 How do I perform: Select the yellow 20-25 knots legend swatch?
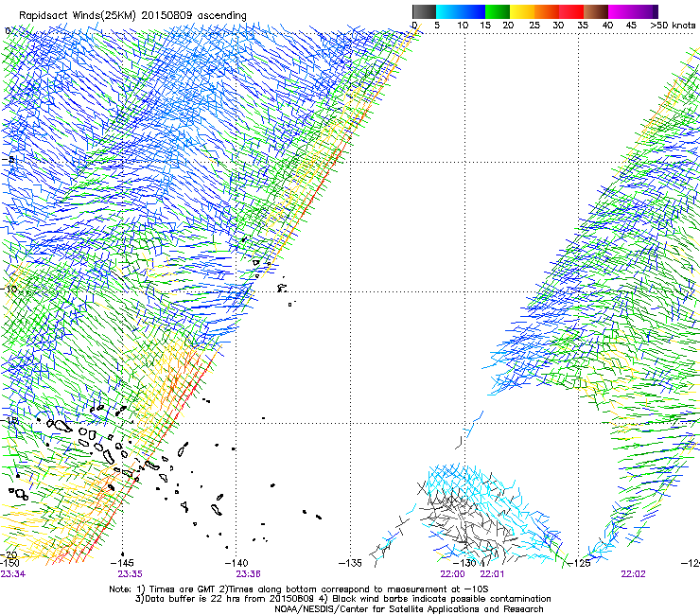(522, 11)
